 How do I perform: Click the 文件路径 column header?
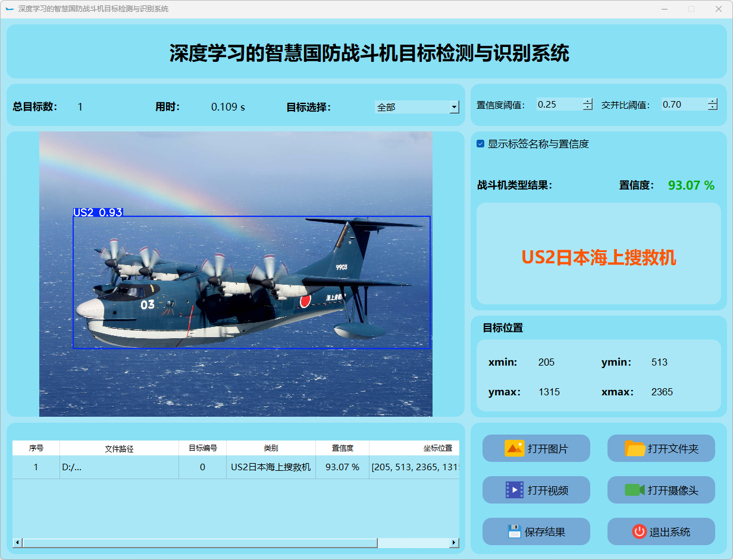tap(119, 448)
